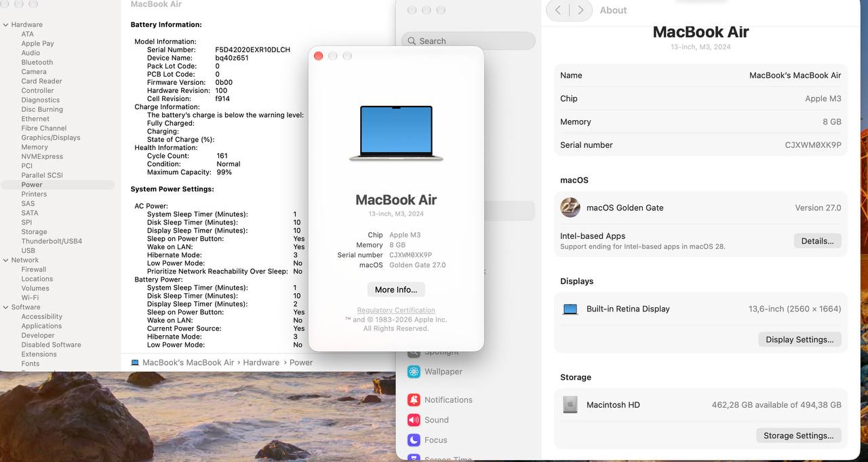Open Notifications via its red bell icon
This screenshot has width=868, height=462.
414,400
